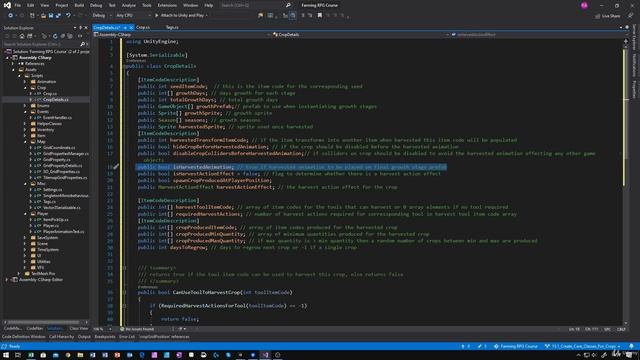Open the Error List tab
The image size is (640, 360).
pyautogui.click(x=127, y=337)
